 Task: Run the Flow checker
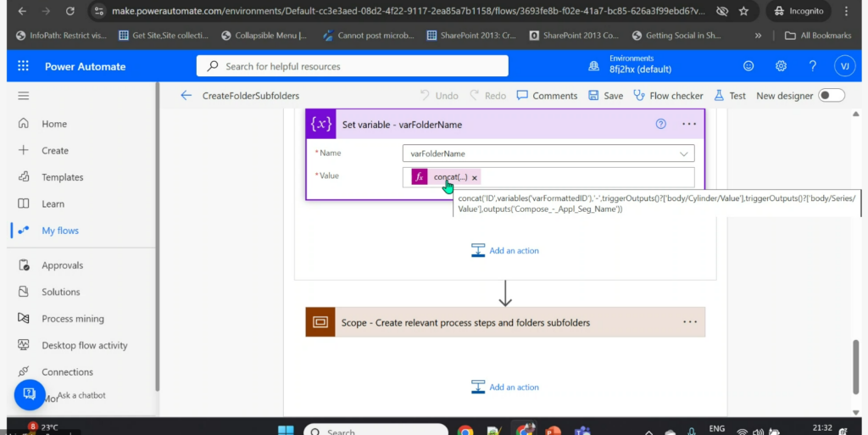coord(668,96)
